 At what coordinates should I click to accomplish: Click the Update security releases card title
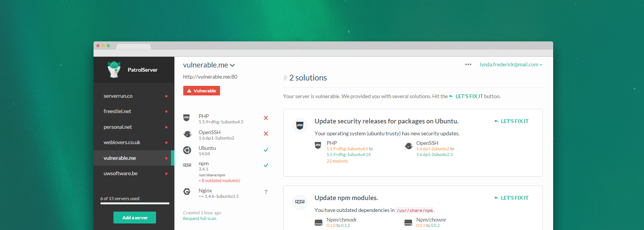386,121
